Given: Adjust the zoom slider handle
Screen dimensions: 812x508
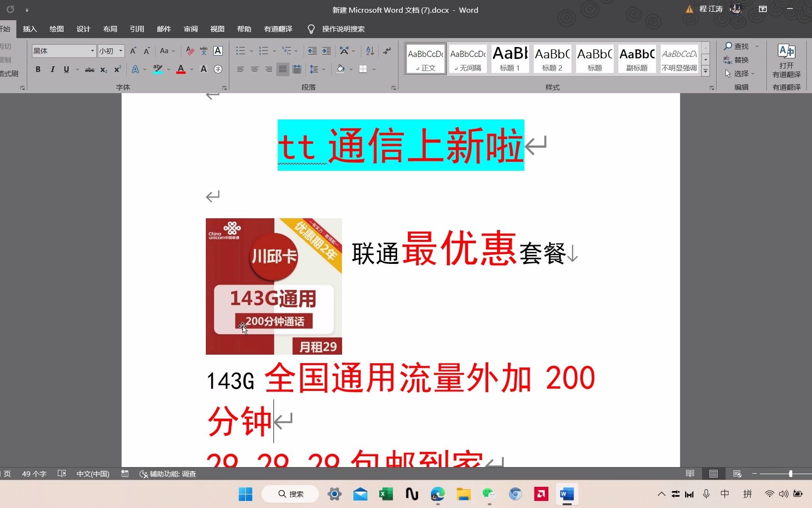Looking at the screenshot, I should click(790, 474).
